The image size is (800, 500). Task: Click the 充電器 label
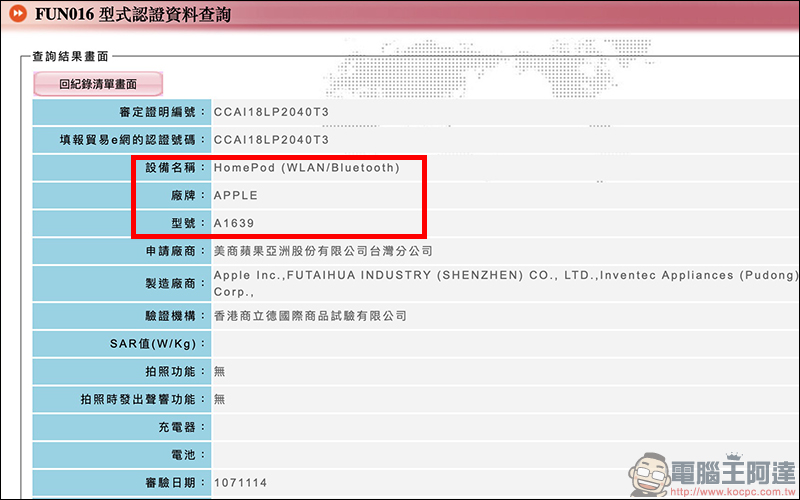click(x=182, y=427)
